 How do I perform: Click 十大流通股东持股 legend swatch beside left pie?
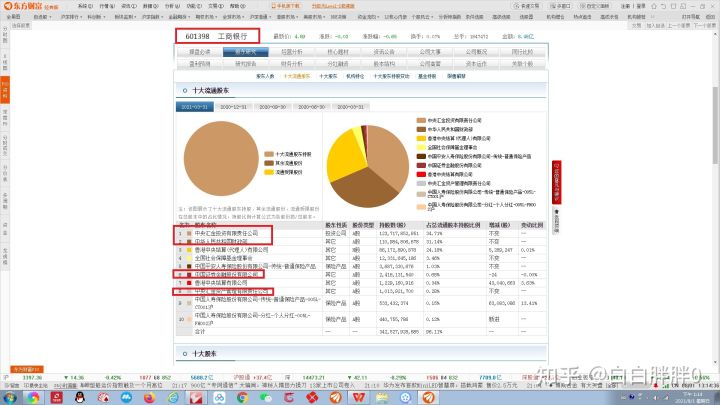(269, 154)
